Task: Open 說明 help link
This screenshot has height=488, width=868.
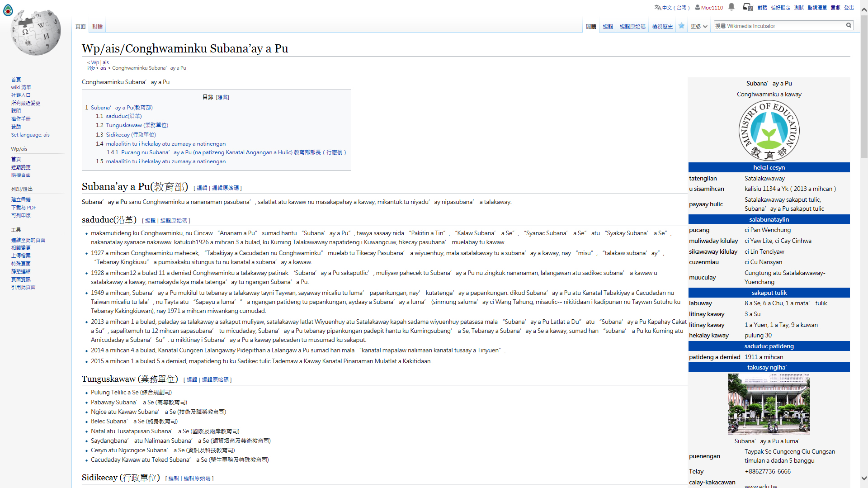Action: (x=16, y=111)
